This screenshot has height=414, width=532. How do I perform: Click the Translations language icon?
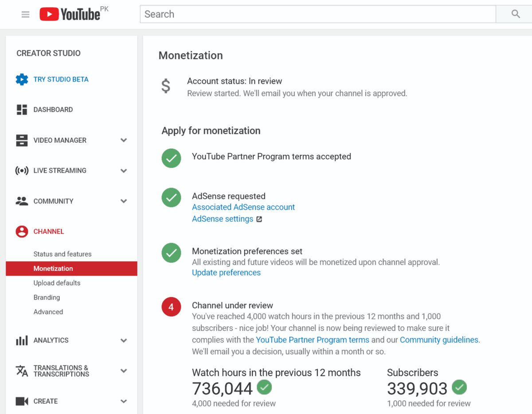pyautogui.click(x=22, y=371)
